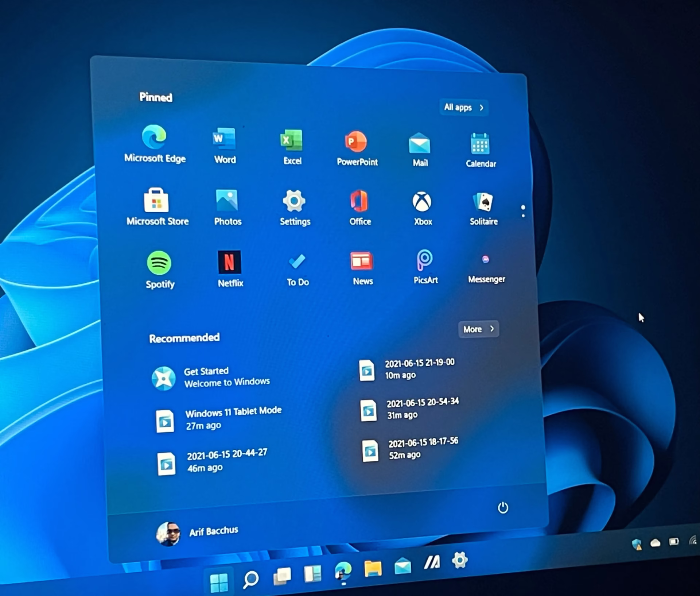Open the Netflix app icon
This screenshot has height=596, width=700.
[229, 262]
